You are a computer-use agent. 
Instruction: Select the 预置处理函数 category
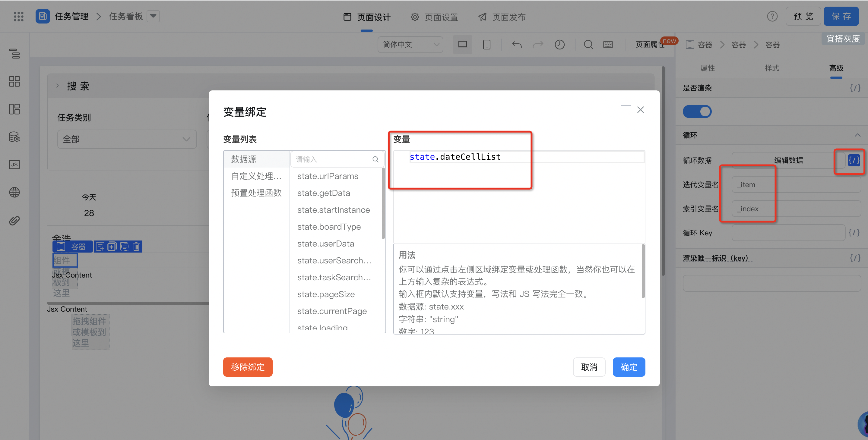(x=256, y=193)
